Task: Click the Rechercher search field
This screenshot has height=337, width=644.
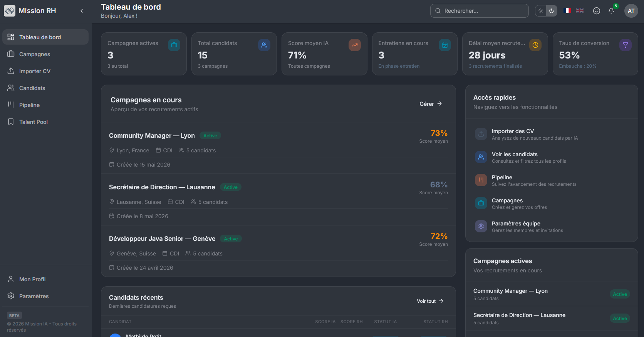Action: 479,11
